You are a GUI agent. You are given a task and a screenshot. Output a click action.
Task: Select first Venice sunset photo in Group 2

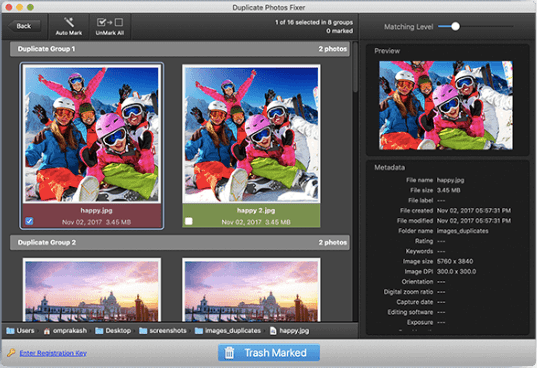[x=92, y=290]
